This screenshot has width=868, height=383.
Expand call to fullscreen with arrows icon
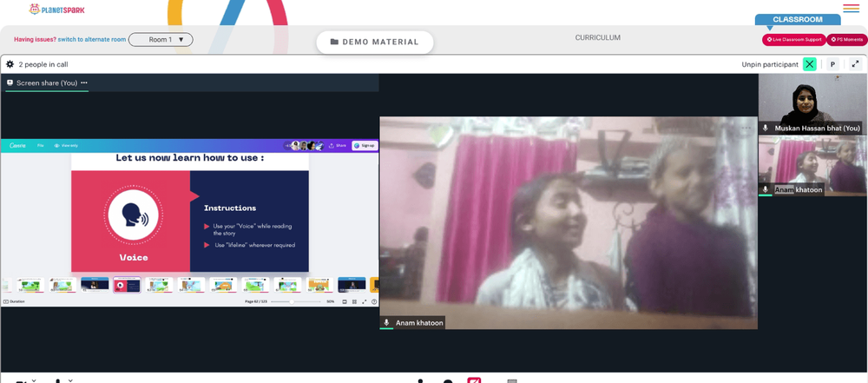[x=855, y=64]
